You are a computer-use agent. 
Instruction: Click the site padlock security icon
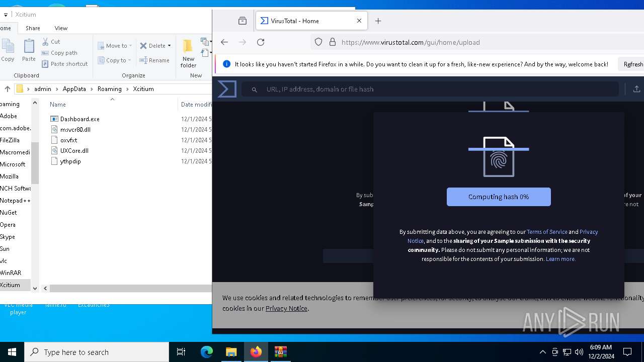coord(332,42)
